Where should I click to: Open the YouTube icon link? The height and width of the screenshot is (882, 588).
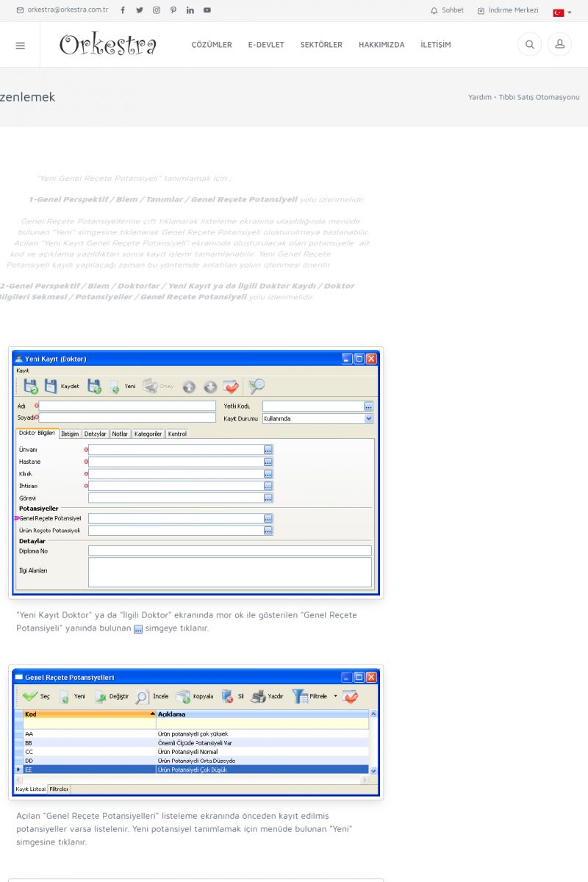pyautogui.click(x=207, y=10)
